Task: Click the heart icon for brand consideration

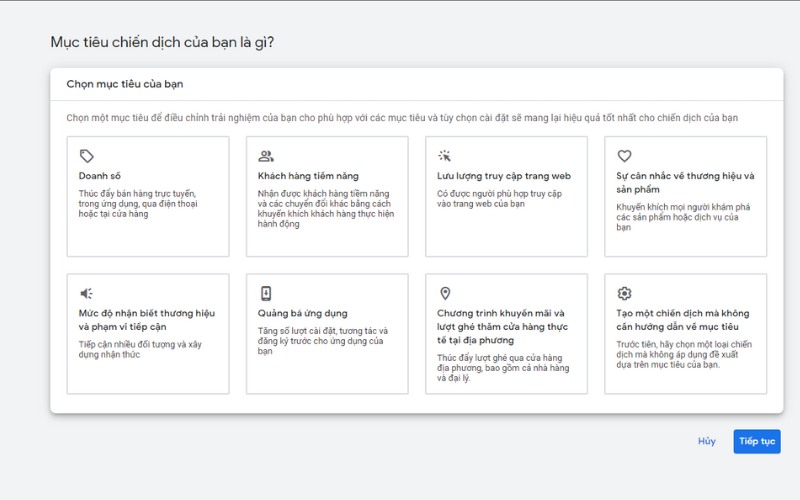Action: tap(624, 156)
